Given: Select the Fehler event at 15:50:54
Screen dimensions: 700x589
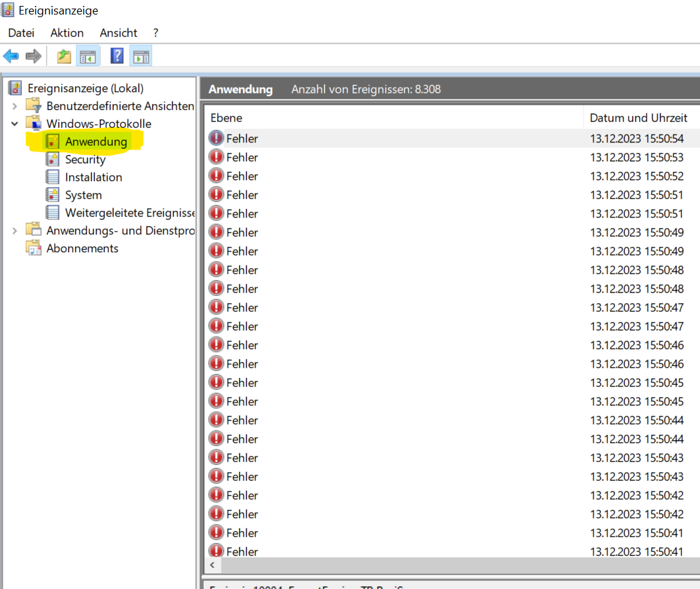Looking at the screenshot, I should tap(452, 138).
